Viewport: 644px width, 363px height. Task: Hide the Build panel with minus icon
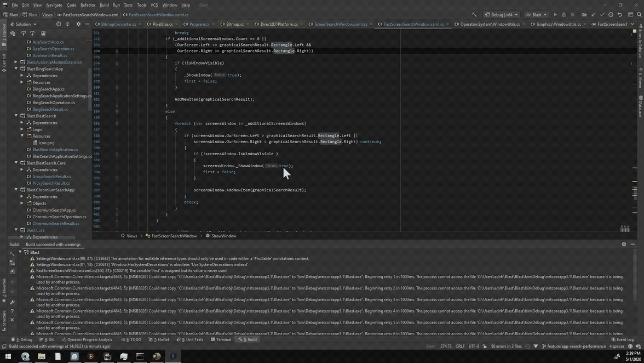(x=633, y=244)
